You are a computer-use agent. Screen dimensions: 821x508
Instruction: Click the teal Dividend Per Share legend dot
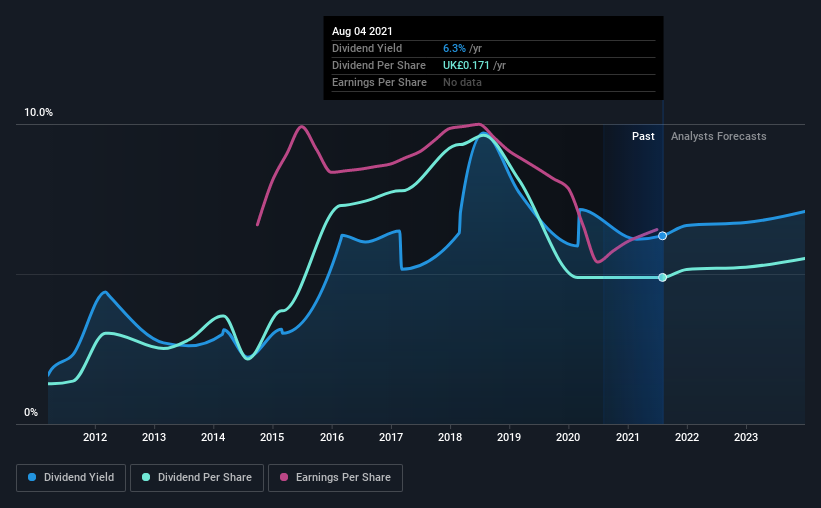point(146,477)
